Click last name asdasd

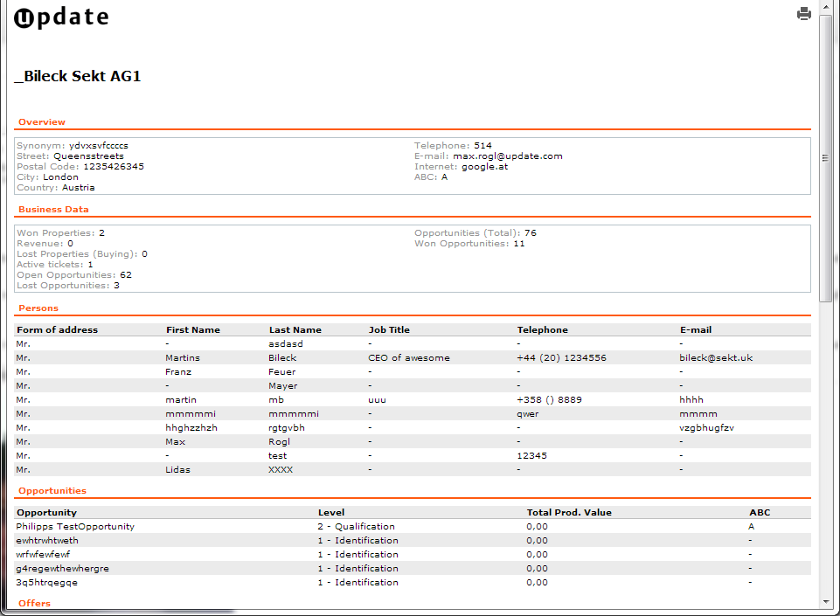coord(286,344)
